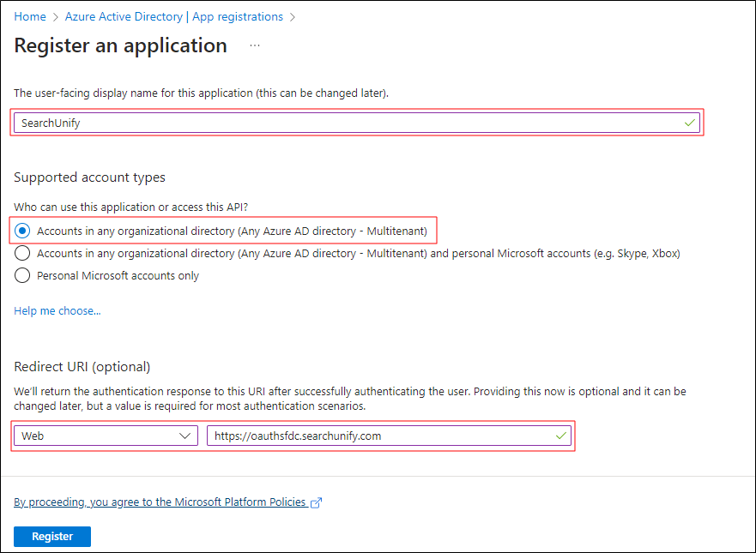The width and height of the screenshot is (756, 553).
Task: Click green checkmark in the display name field
Action: pyautogui.click(x=689, y=123)
